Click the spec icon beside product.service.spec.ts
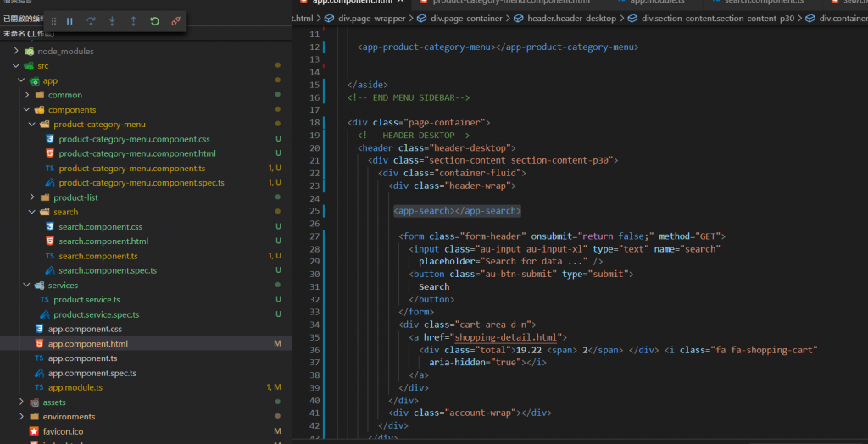Screen dimensions: 868x444 (44, 314)
